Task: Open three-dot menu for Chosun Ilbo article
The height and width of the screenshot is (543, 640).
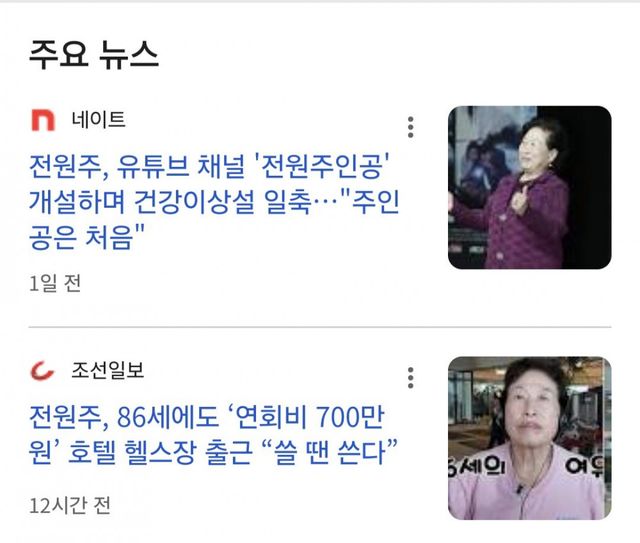Action: [x=410, y=378]
